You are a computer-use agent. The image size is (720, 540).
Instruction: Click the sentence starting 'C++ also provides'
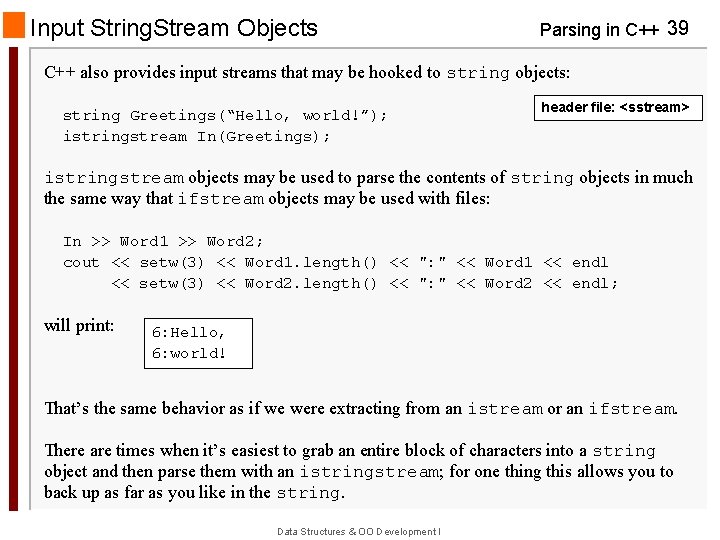tap(307, 72)
